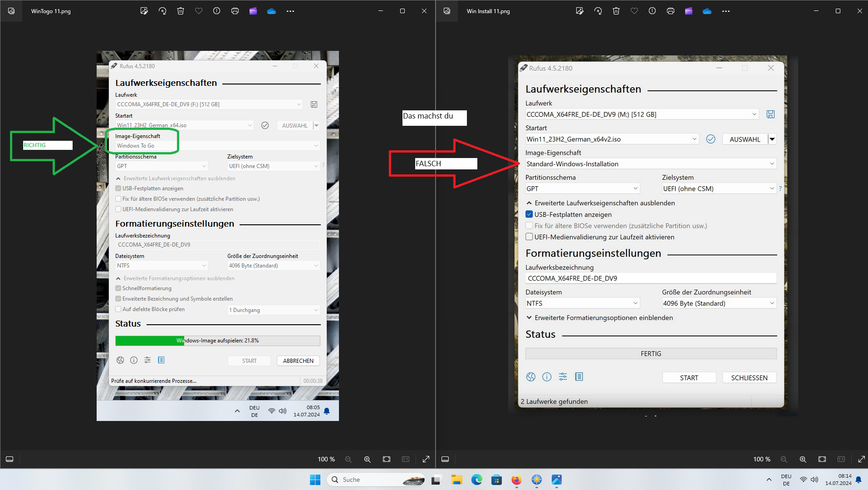The image size is (868, 490).
Task: Open 'See more' menu in WinTogo 11.png window
Action: (290, 11)
